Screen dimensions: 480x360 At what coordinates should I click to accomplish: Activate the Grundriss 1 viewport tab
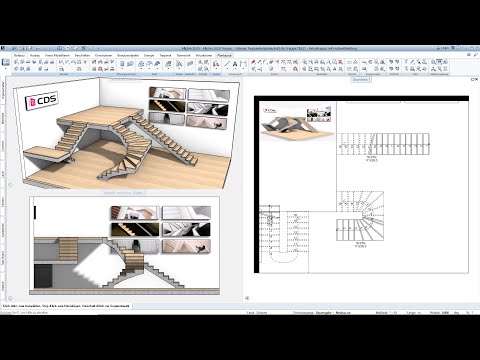(361, 80)
